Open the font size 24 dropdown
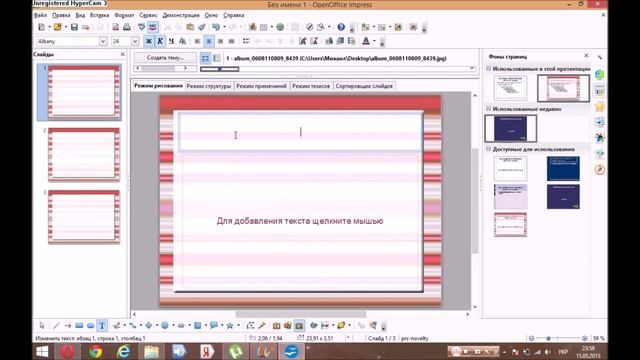Image resolution: width=640 pixels, height=360 pixels. tap(135, 41)
